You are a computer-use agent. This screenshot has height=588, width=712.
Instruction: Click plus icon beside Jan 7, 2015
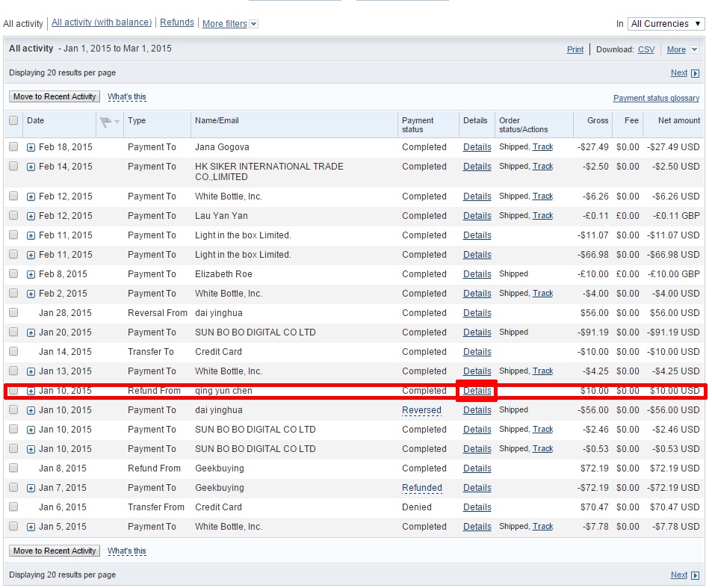point(31,488)
